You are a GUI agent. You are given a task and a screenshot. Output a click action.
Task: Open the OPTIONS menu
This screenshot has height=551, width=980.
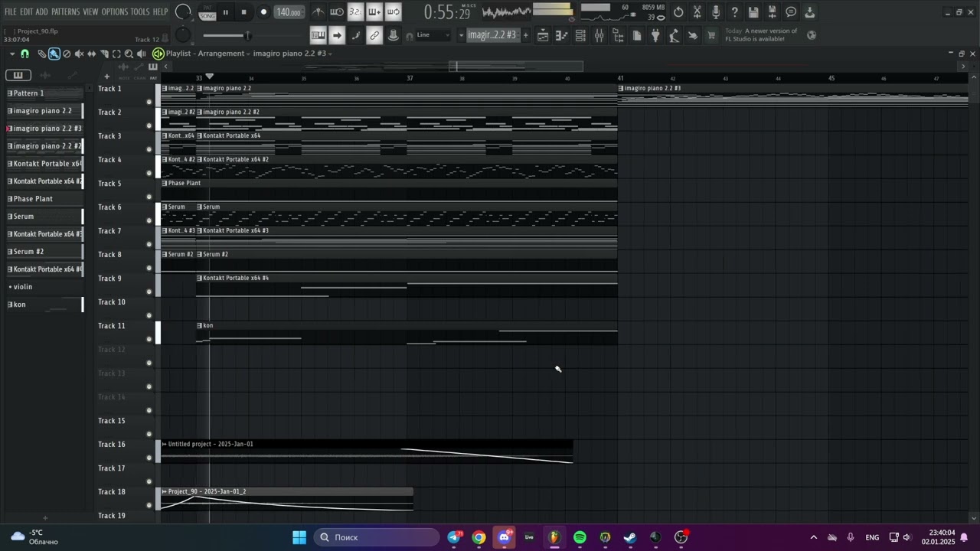pyautogui.click(x=115, y=11)
